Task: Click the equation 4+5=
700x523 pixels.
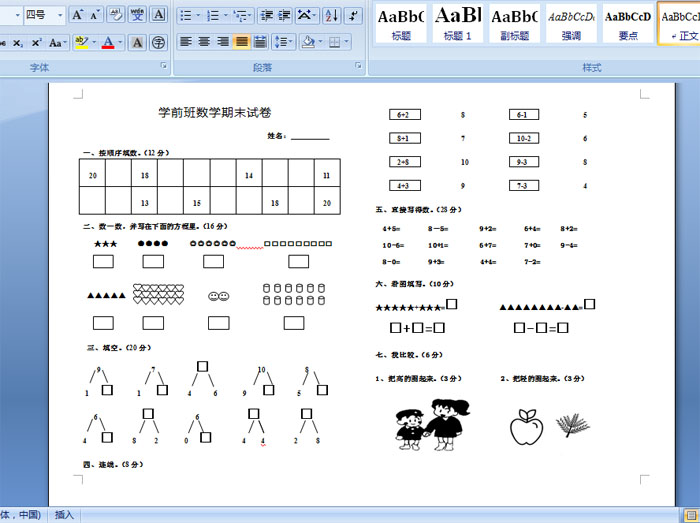Action: [x=391, y=229]
